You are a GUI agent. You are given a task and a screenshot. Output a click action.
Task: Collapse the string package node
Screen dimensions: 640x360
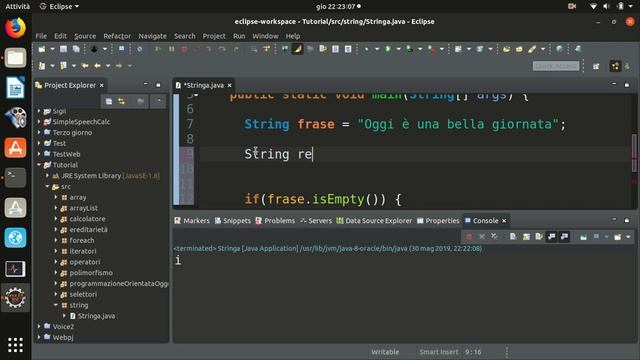pos(56,305)
